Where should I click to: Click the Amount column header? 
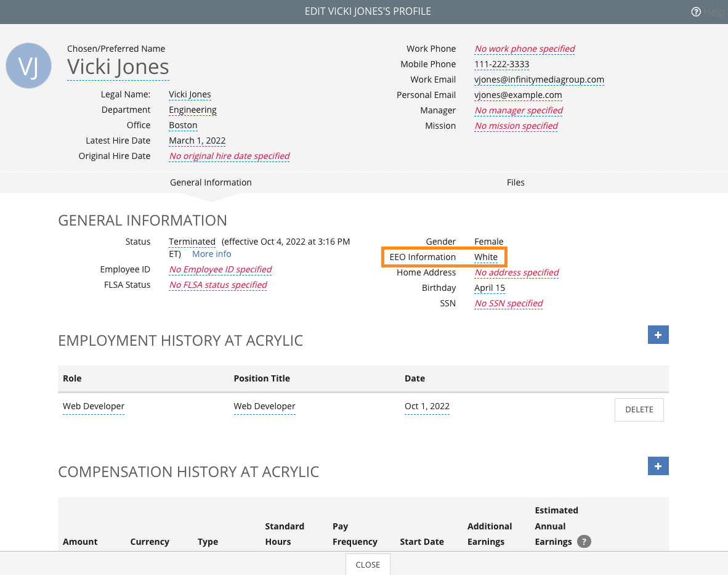click(80, 542)
